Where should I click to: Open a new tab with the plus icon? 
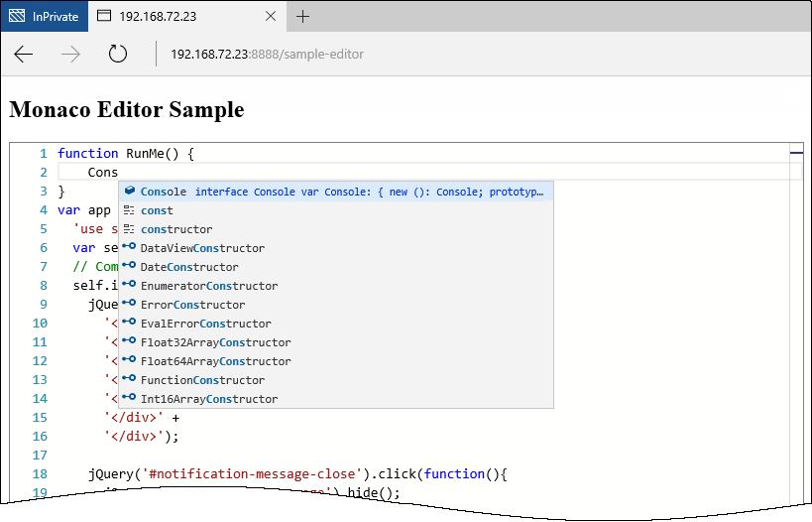coord(303,16)
